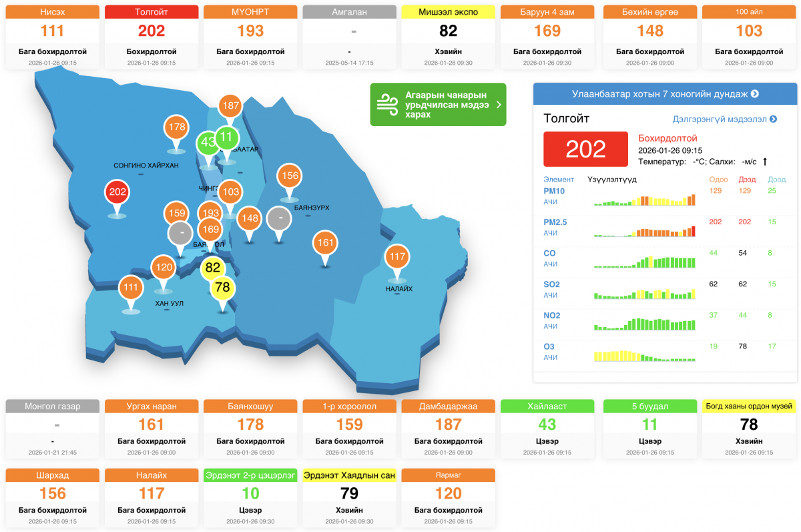Select the 117 marker above Налайх
801x532 pixels.
pyautogui.click(x=397, y=257)
